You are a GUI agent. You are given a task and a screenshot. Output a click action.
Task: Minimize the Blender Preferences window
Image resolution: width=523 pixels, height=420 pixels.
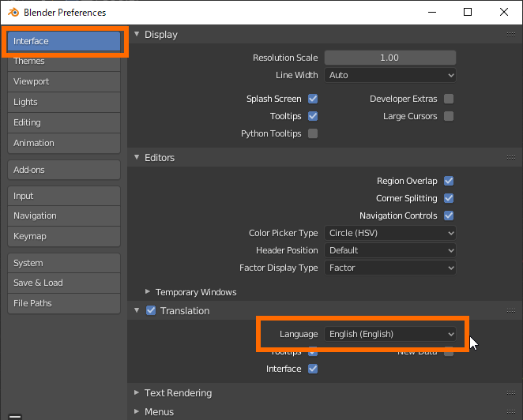tap(432, 13)
